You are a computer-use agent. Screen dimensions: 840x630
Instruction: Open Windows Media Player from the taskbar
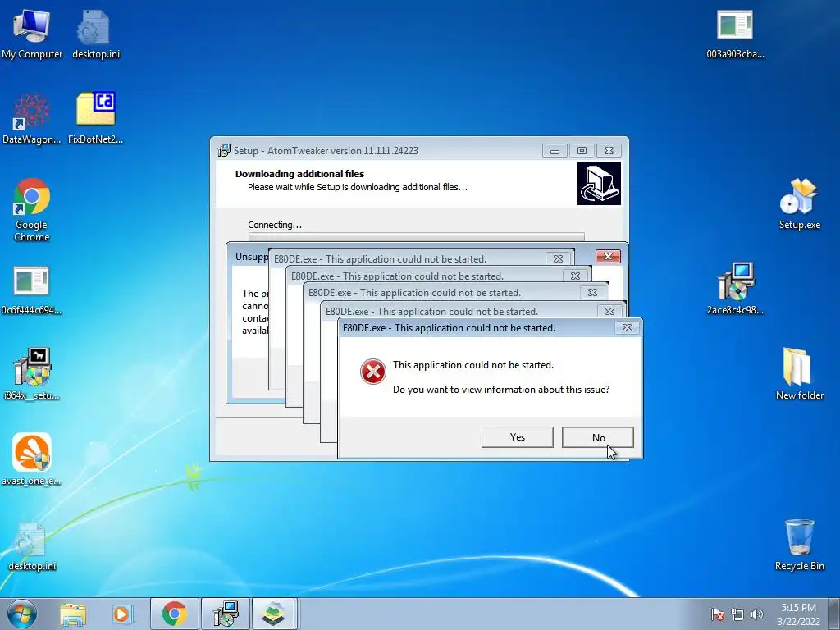[x=122, y=614]
